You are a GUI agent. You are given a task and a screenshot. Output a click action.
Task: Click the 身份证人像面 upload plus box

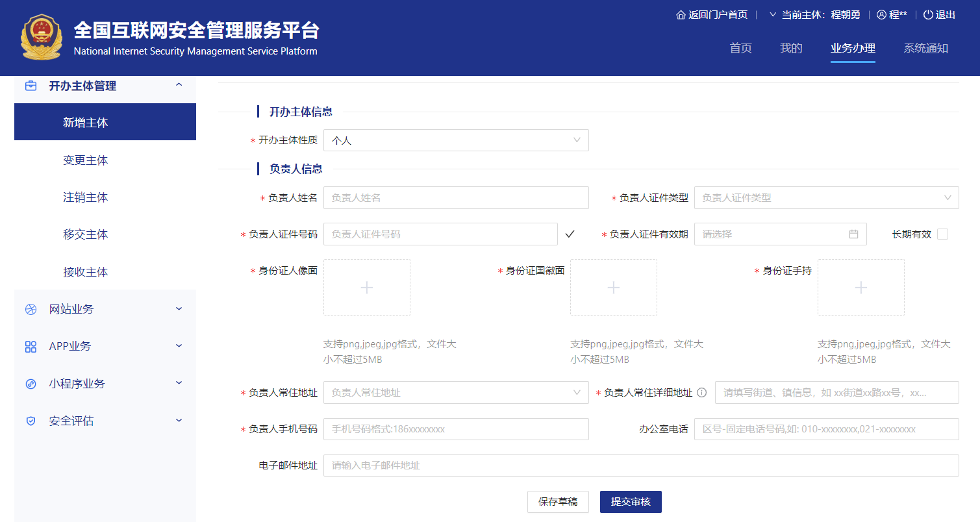click(366, 286)
